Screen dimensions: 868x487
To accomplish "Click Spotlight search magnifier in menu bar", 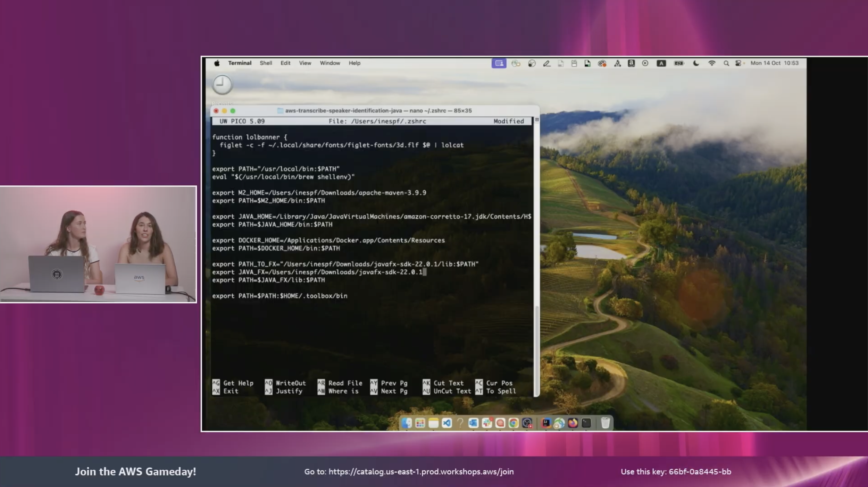I will coord(726,63).
